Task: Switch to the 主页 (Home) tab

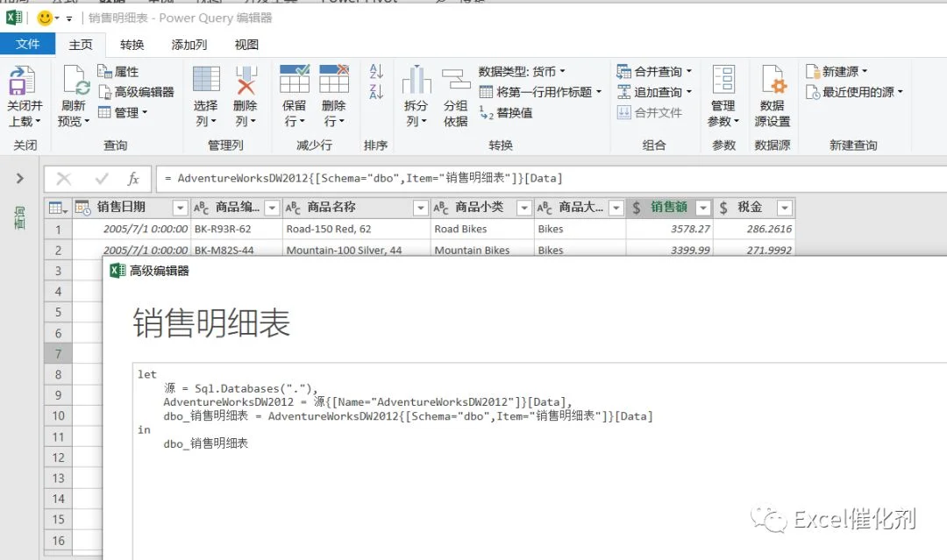Action: [x=81, y=44]
